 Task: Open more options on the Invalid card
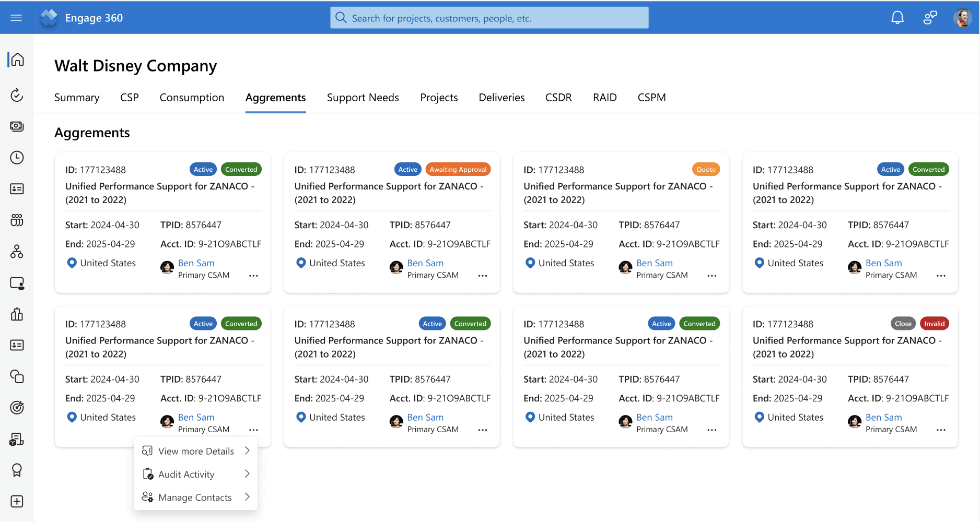(941, 430)
